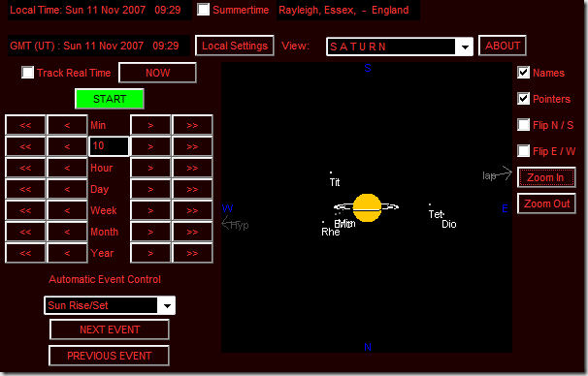Click Saturn planet disc in view
This screenshot has width=588, height=376.
coord(367,207)
